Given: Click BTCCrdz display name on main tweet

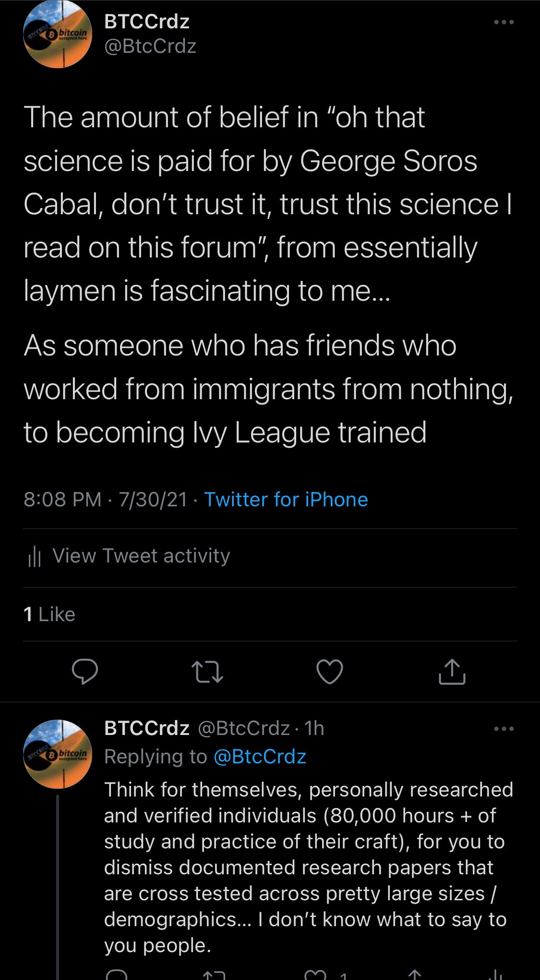Looking at the screenshot, I should (147, 22).
